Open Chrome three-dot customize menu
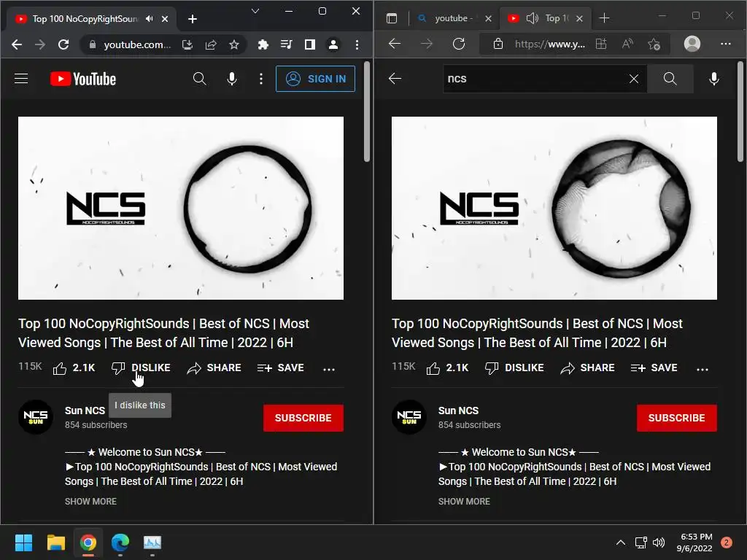747x560 pixels. click(x=357, y=44)
